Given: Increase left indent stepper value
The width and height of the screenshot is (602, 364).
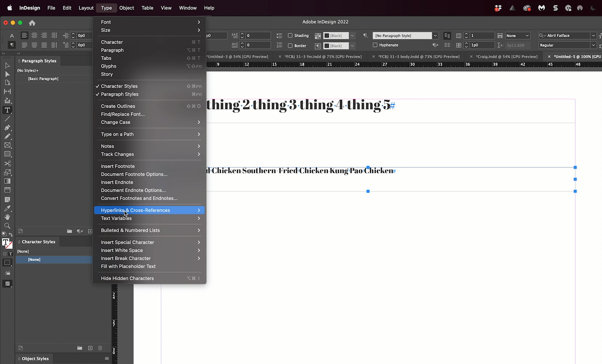Looking at the screenshot, I should click(73, 34).
